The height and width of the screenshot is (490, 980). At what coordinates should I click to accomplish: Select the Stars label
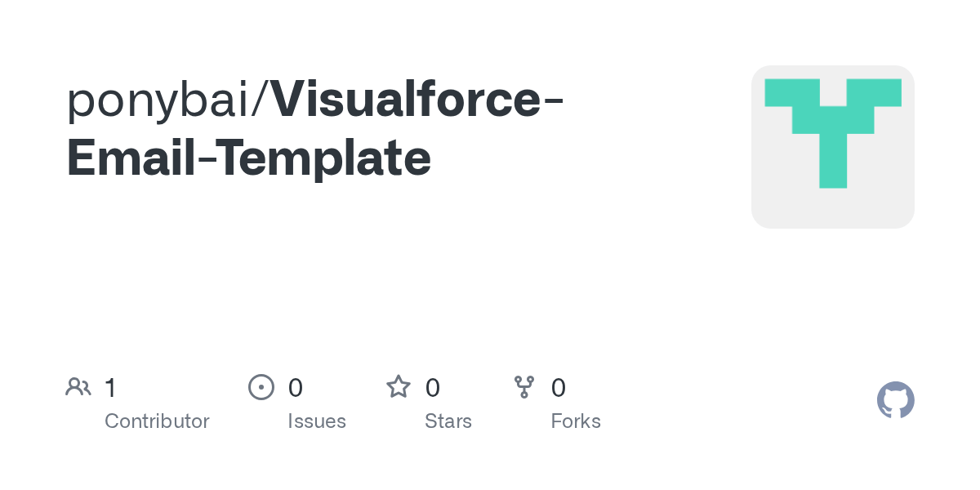coord(448,421)
